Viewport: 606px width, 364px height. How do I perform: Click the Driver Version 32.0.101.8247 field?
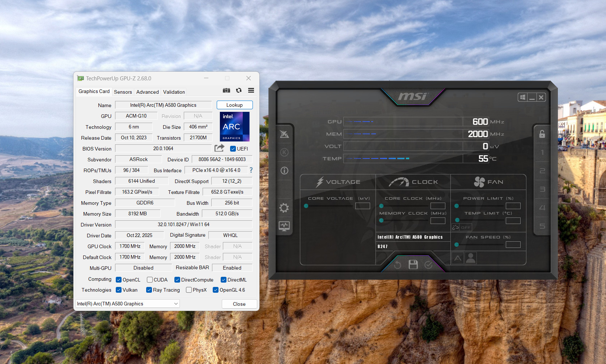pos(183,224)
